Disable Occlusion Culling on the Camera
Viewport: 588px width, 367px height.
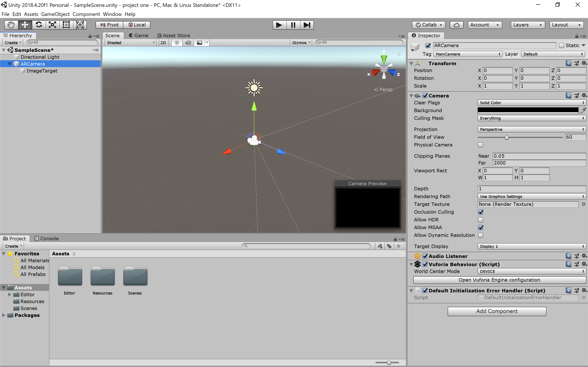click(x=481, y=212)
